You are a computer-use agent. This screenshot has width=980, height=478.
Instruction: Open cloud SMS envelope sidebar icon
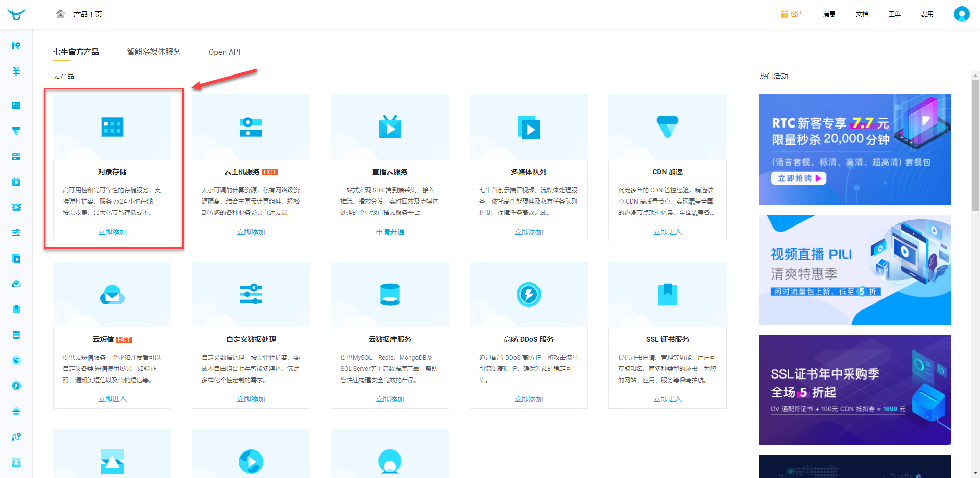(16, 284)
